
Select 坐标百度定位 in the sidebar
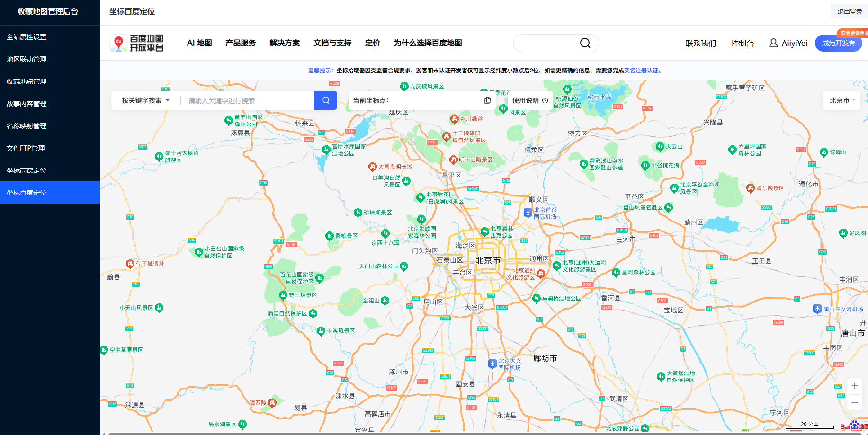[50, 193]
